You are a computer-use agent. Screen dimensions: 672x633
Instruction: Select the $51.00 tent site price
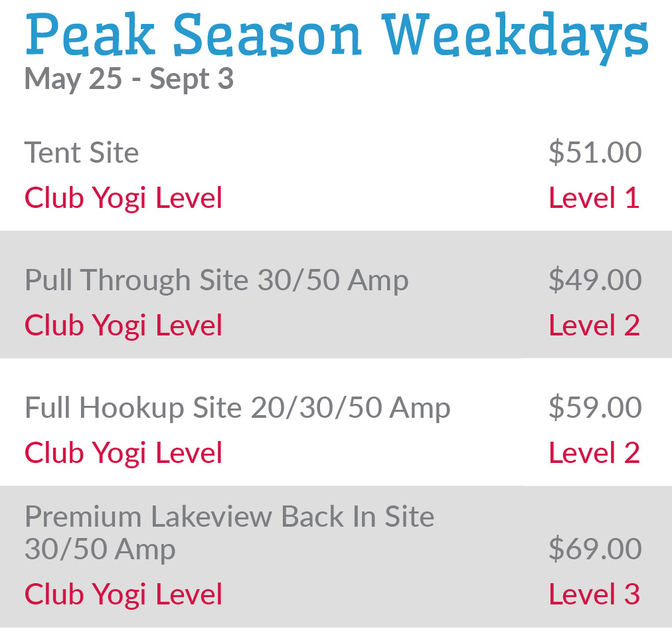595,153
